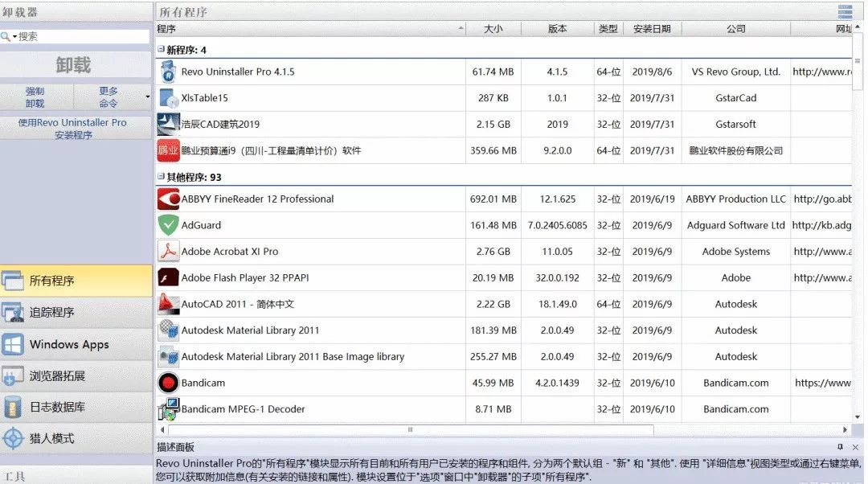Close the 描述面板 description panel
Viewport: 868px width, 484px height.
pyautogui.click(x=855, y=447)
